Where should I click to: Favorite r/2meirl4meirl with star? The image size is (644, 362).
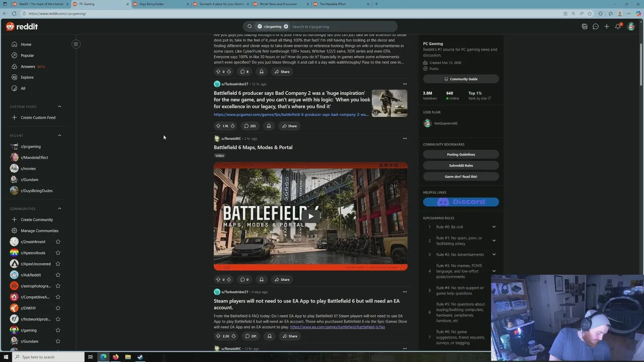(58, 242)
